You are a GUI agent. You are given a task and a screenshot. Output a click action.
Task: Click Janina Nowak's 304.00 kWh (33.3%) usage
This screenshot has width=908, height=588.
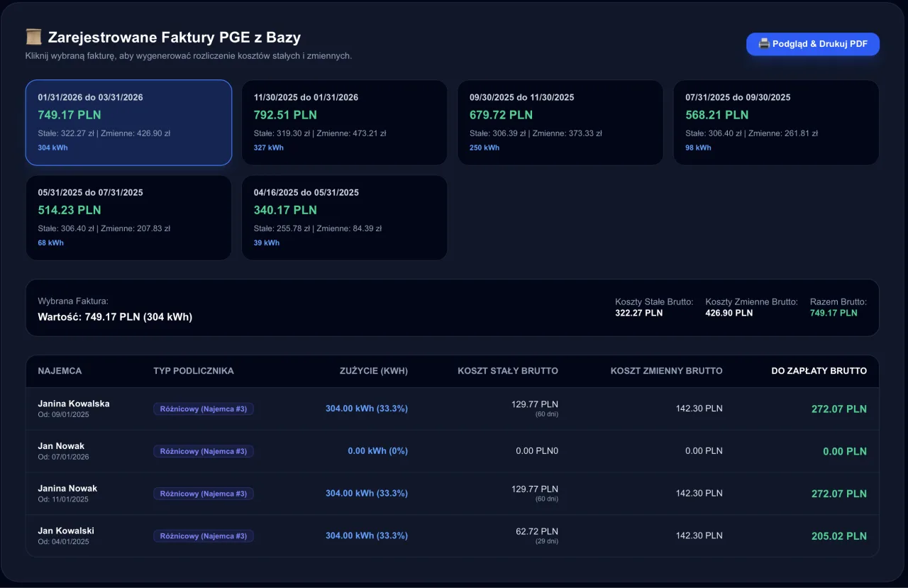[x=367, y=494]
